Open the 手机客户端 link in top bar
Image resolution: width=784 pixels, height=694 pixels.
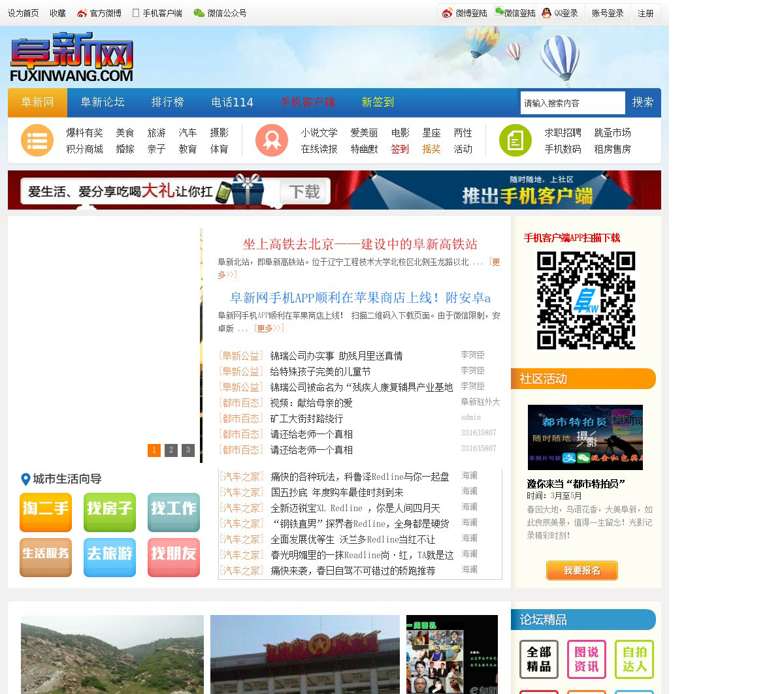[157, 13]
